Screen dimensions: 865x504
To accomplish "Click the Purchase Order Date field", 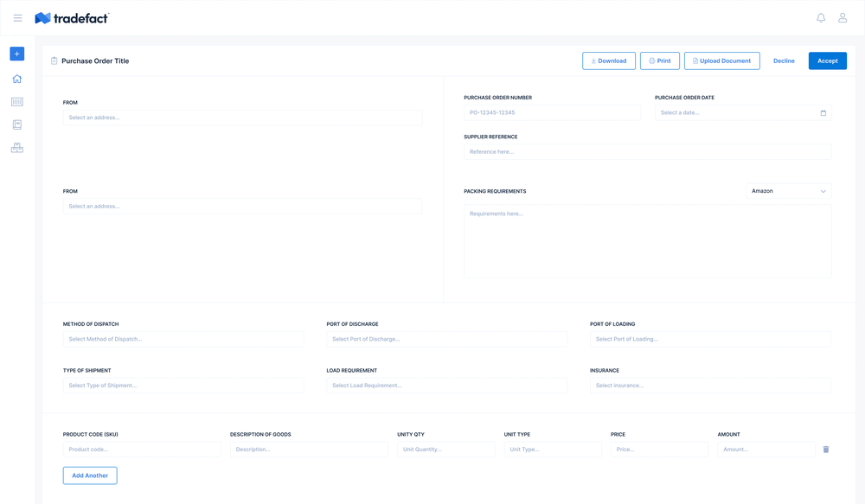I will pos(743,112).
